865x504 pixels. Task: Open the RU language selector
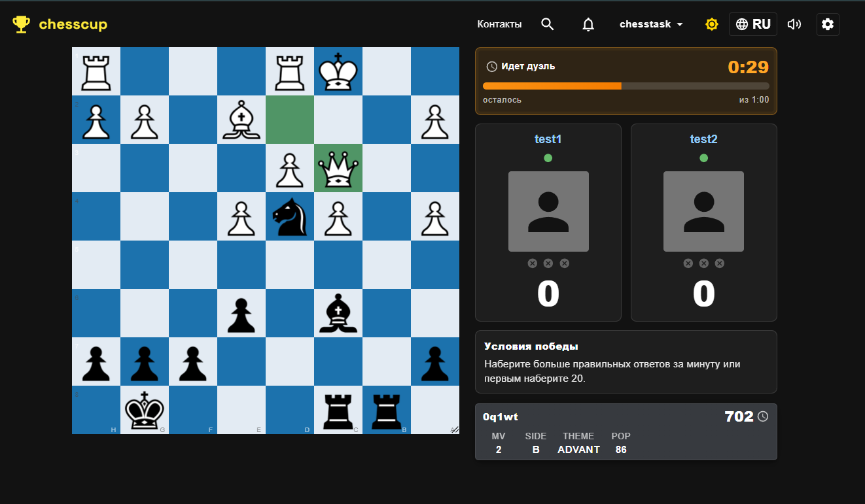tap(753, 24)
